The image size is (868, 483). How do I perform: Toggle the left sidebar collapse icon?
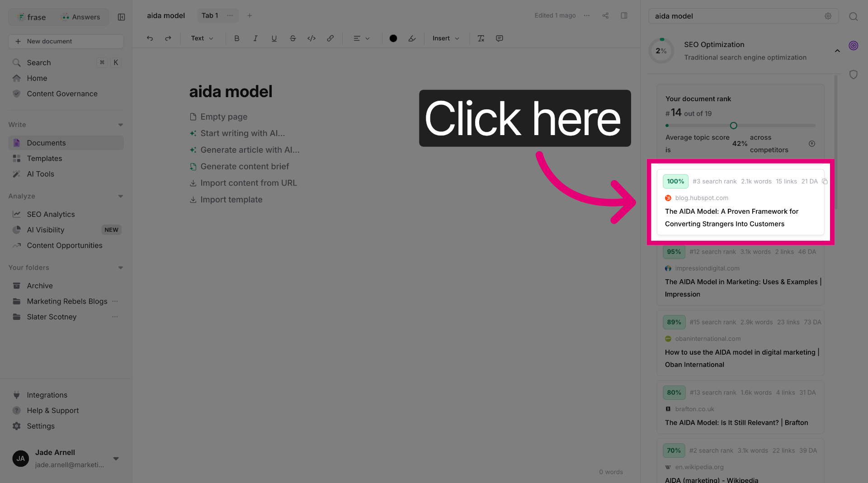[121, 17]
